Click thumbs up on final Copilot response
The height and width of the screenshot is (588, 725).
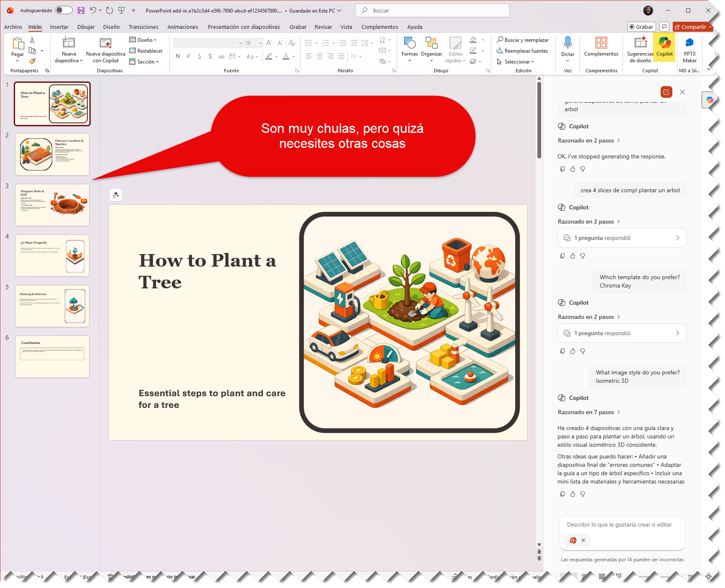[x=572, y=494]
